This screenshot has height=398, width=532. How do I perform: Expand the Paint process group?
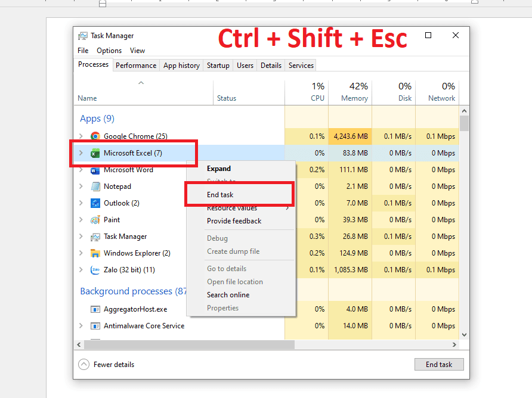coord(81,219)
